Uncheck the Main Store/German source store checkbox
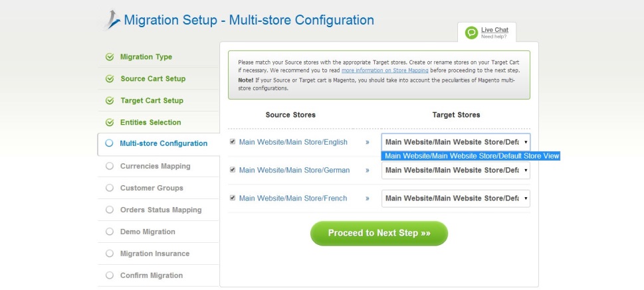Image resolution: width=644 pixels, height=290 pixels. [233, 170]
